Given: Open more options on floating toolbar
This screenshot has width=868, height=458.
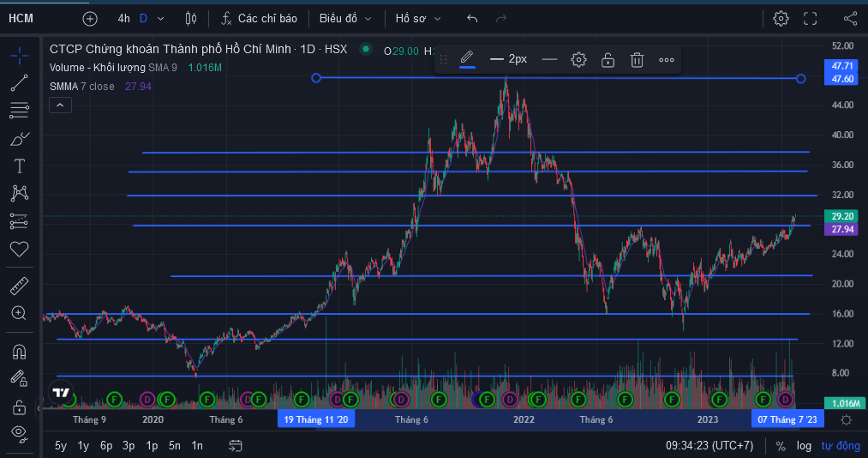Looking at the screenshot, I should pos(667,60).
